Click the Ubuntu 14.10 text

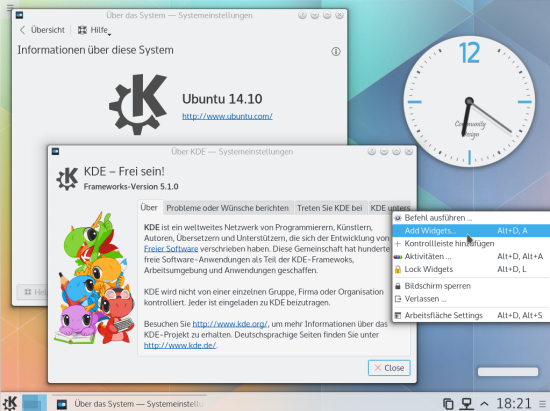click(222, 99)
